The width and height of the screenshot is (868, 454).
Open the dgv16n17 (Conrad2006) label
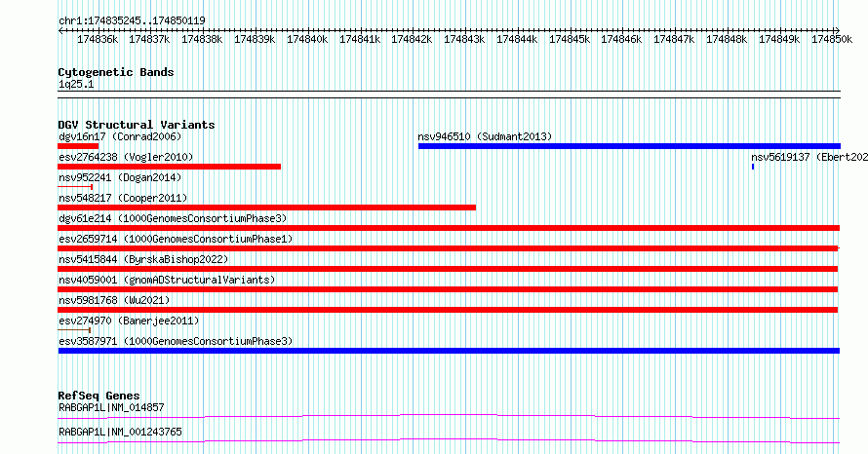120,136
